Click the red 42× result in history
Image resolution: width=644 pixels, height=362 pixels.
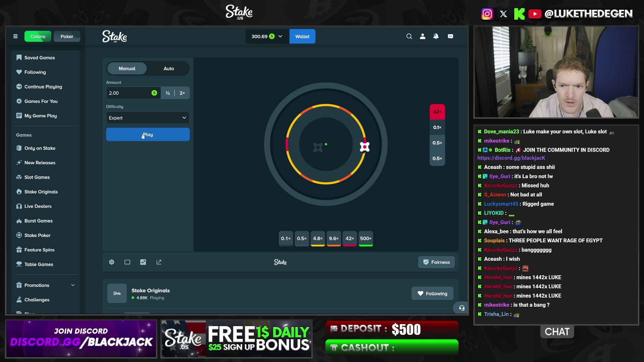coord(437,112)
